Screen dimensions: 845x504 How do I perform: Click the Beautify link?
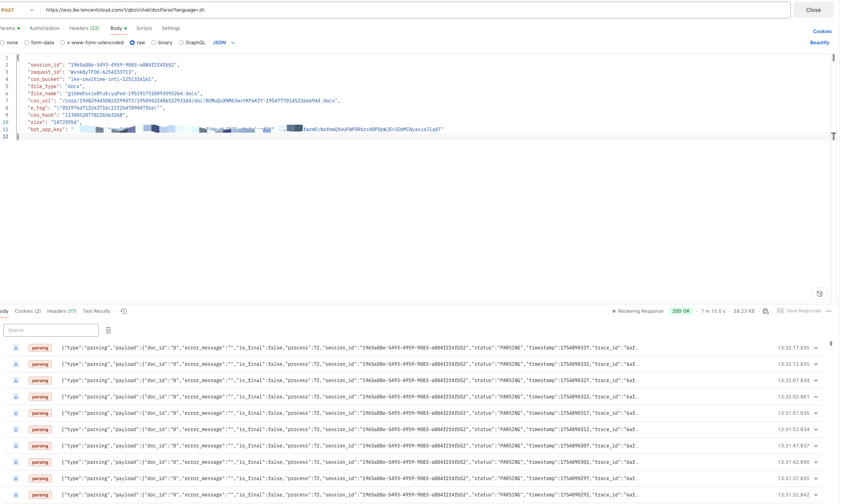[x=819, y=43]
